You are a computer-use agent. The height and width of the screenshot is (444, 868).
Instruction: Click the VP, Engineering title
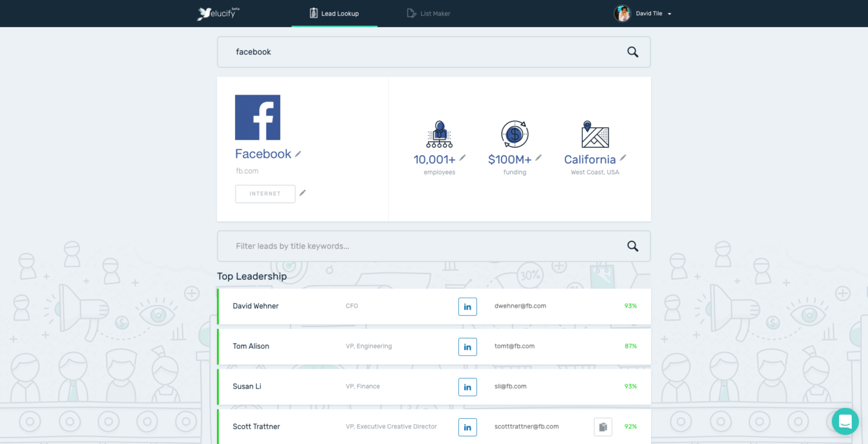[x=369, y=346]
